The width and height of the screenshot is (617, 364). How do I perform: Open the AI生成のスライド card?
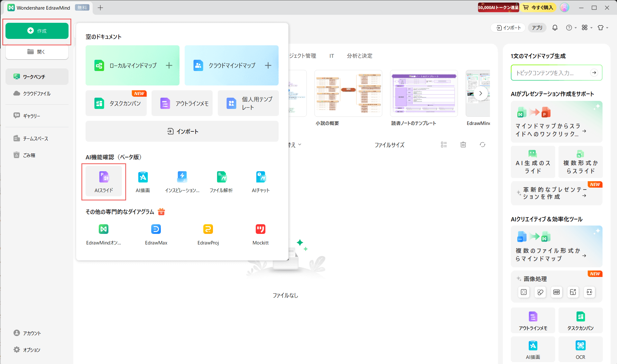click(533, 162)
